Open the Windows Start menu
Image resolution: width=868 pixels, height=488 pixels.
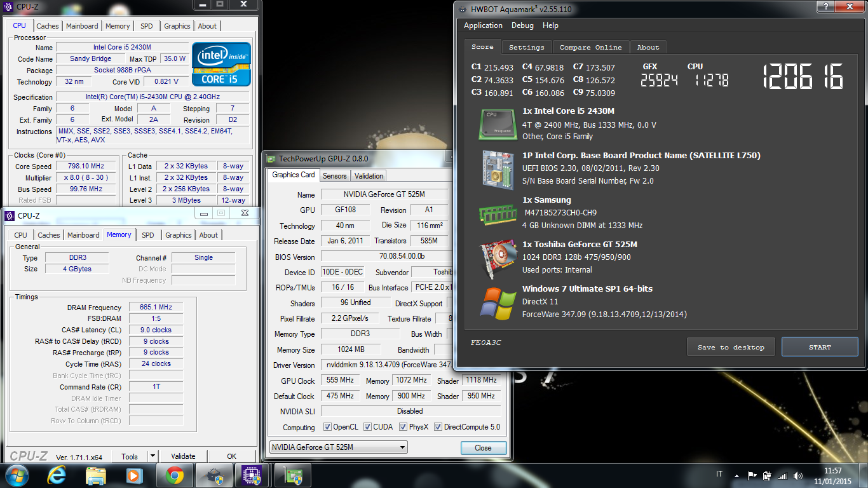click(16, 475)
